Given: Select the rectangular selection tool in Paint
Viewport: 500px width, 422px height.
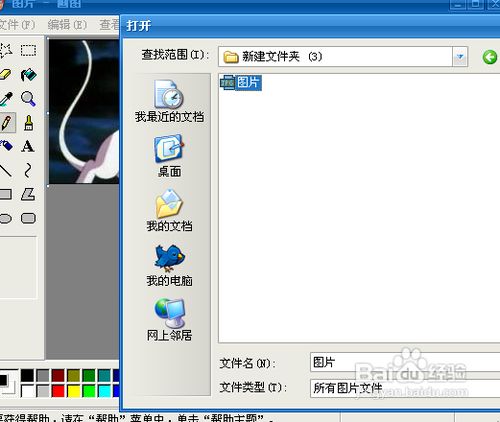Looking at the screenshot, I should [28, 50].
